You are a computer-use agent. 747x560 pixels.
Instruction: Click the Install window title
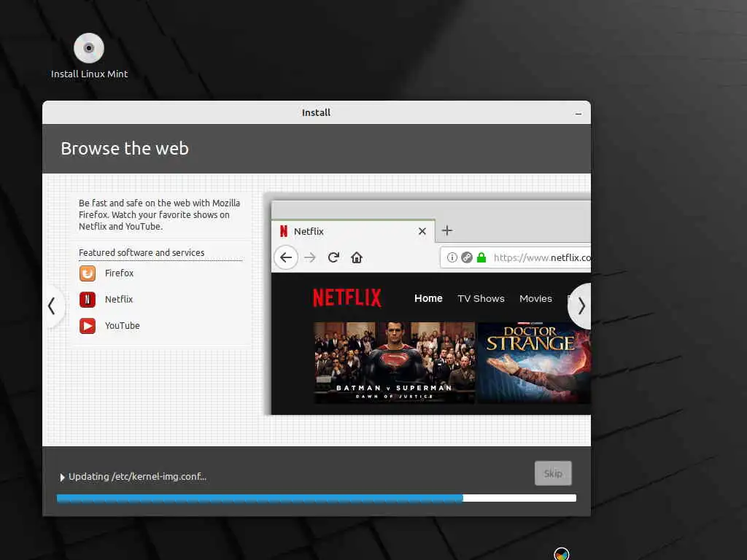(x=317, y=113)
